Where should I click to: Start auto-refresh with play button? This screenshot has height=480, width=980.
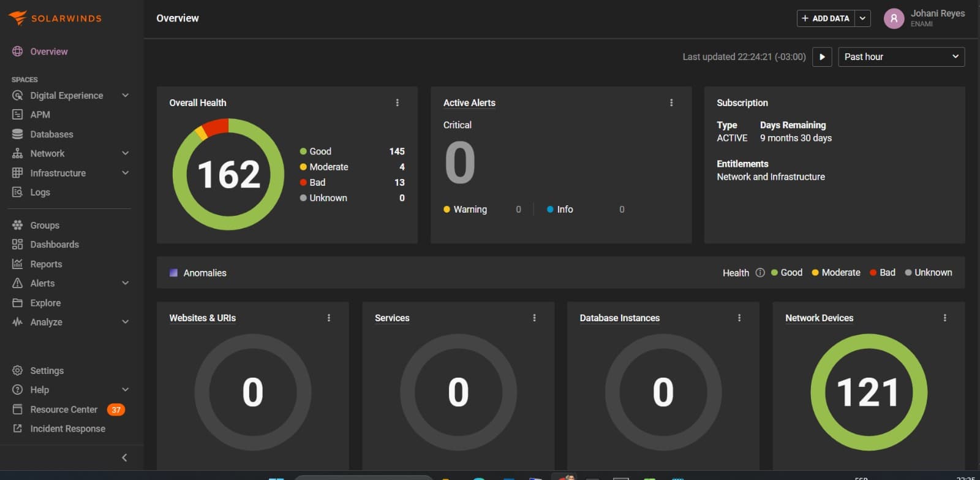pyautogui.click(x=822, y=57)
